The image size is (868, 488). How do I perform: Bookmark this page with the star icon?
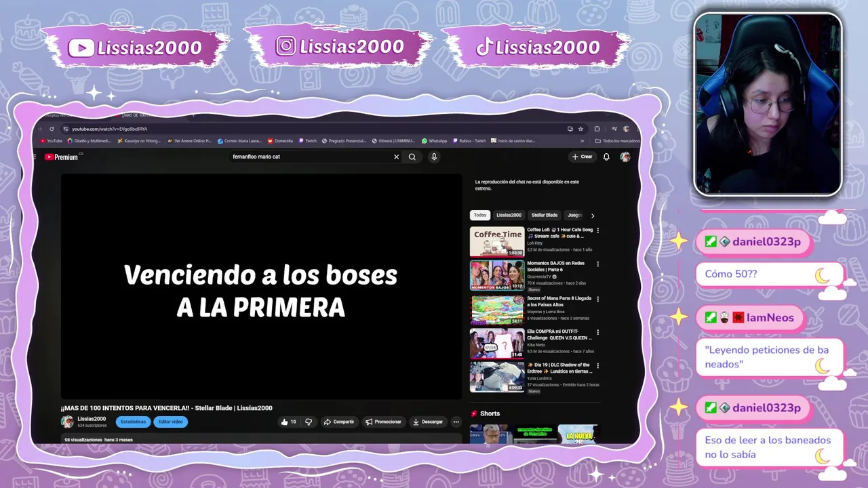(x=580, y=129)
